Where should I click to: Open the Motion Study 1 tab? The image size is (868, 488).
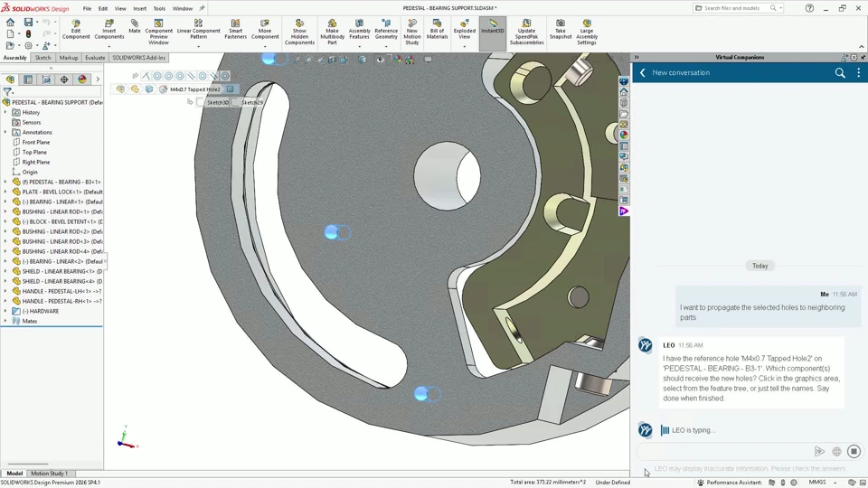pyautogui.click(x=49, y=473)
